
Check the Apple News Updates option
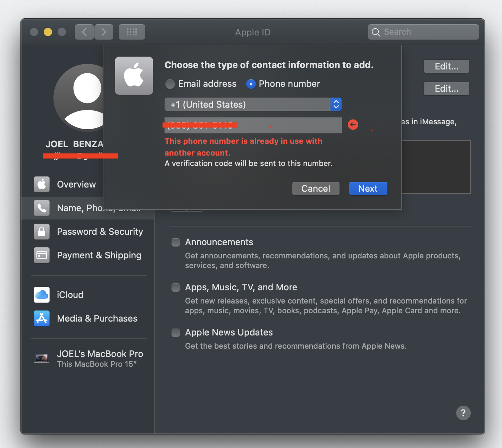tap(176, 332)
